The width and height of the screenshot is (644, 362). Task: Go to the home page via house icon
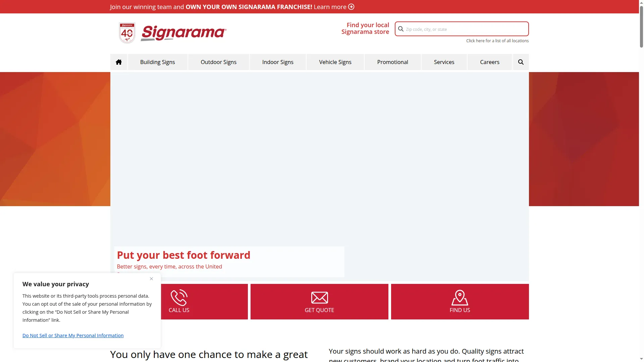[x=119, y=62]
